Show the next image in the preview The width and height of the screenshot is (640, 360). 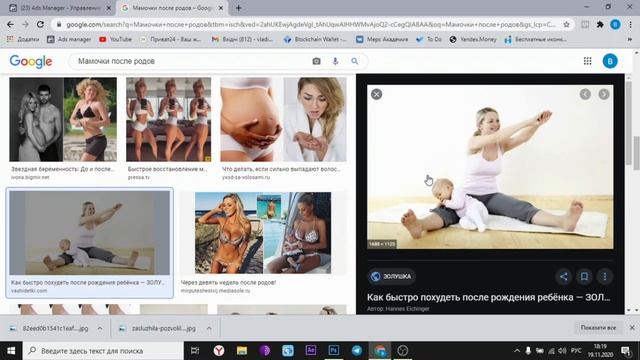(604, 94)
